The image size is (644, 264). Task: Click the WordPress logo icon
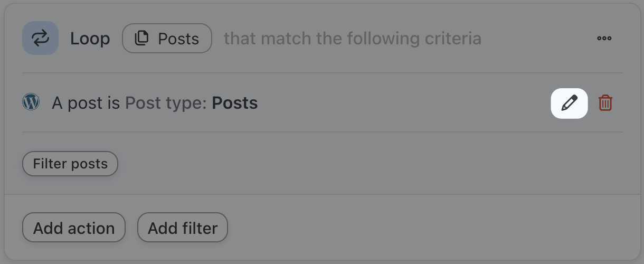click(x=31, y=102)
